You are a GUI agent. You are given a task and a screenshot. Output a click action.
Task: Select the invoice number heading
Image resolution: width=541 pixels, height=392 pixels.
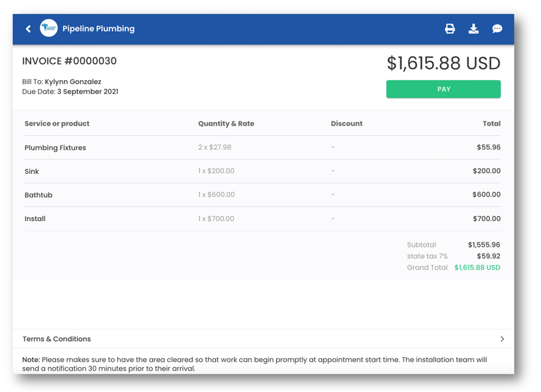pos(69,60)
